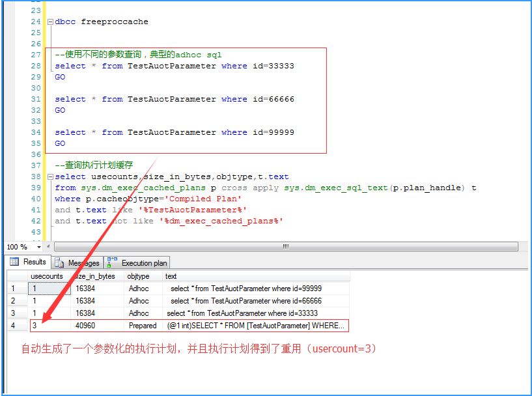Click the cell containing id=66666 query text
This screenshot has width=532, height=396.
tap(256, 301)
